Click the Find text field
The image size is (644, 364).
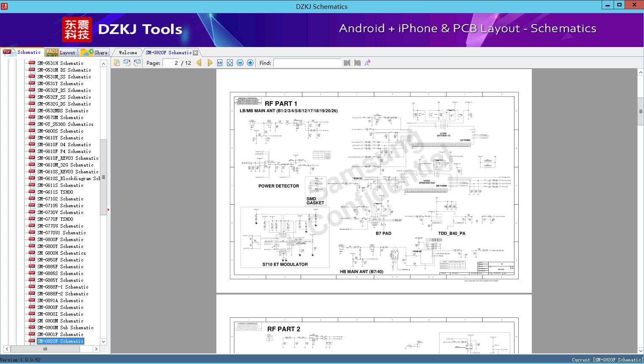click(x=307, y=63)
